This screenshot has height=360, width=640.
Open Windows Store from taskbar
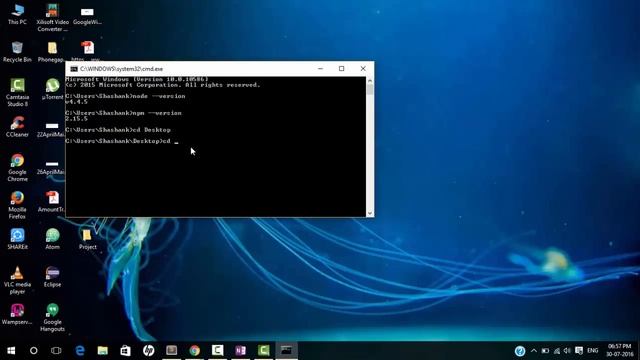[125, 351]
